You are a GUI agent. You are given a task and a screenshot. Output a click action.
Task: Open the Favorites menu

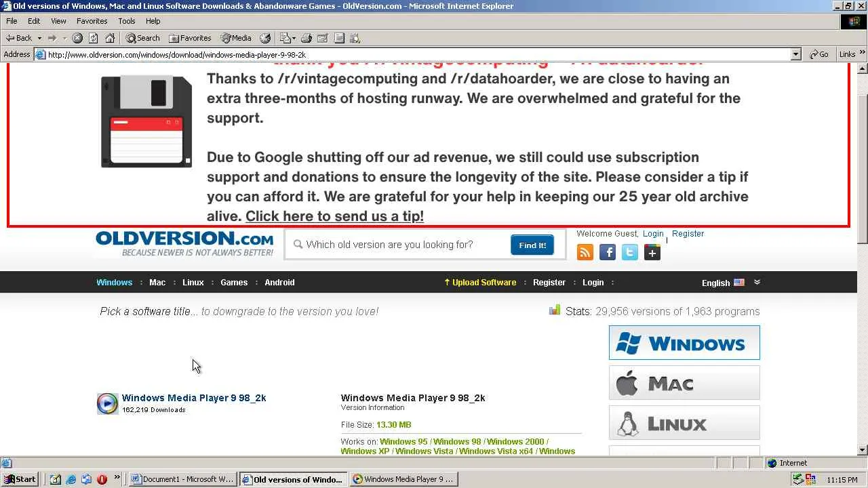(92, 21)
